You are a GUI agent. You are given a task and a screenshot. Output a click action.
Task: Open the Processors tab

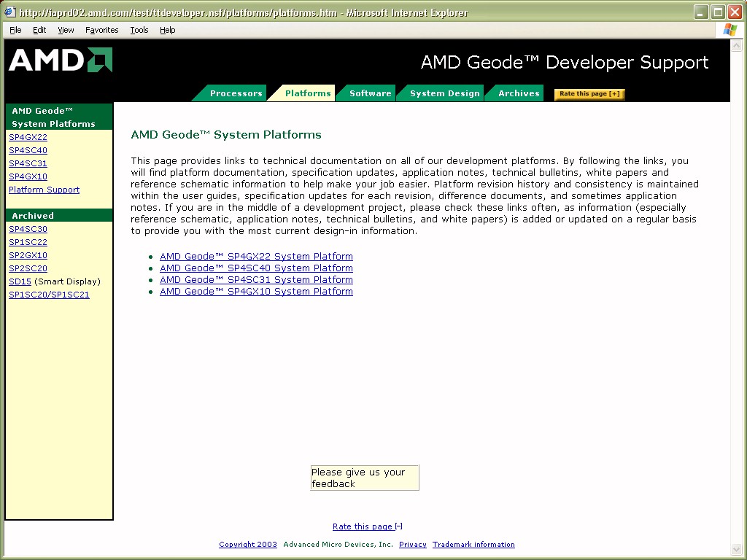pyautogui.click(x=235, y=93)
